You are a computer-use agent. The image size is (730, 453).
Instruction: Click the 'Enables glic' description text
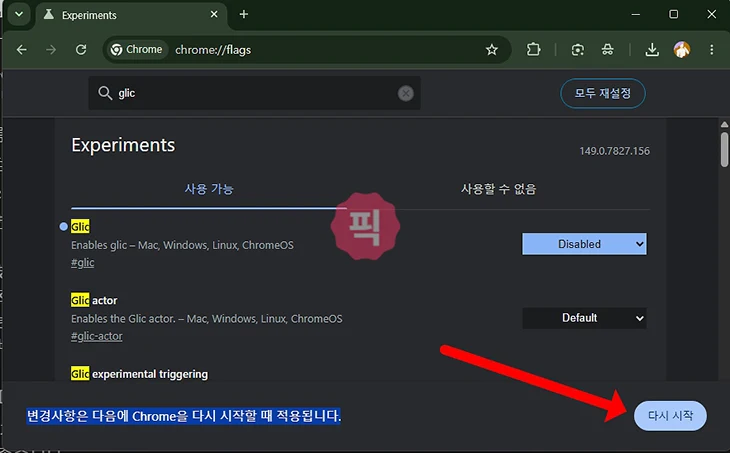tap(182, 245)
